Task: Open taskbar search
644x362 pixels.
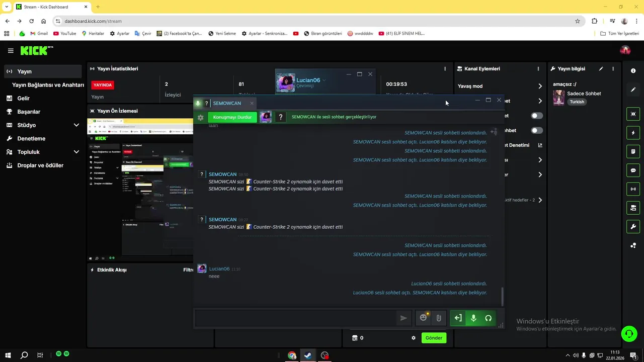Action: click(x=24, y=355)
